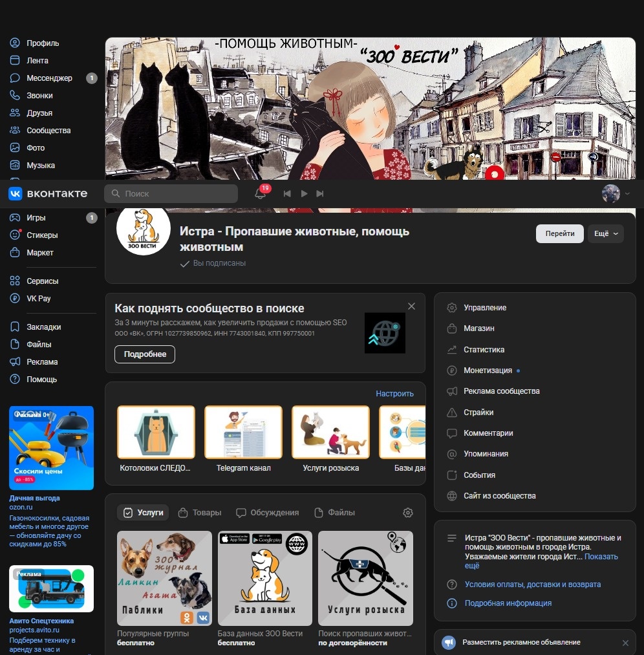
Task: Open the community avatar ЗОО Вести
Action: [x=144, y=228]
